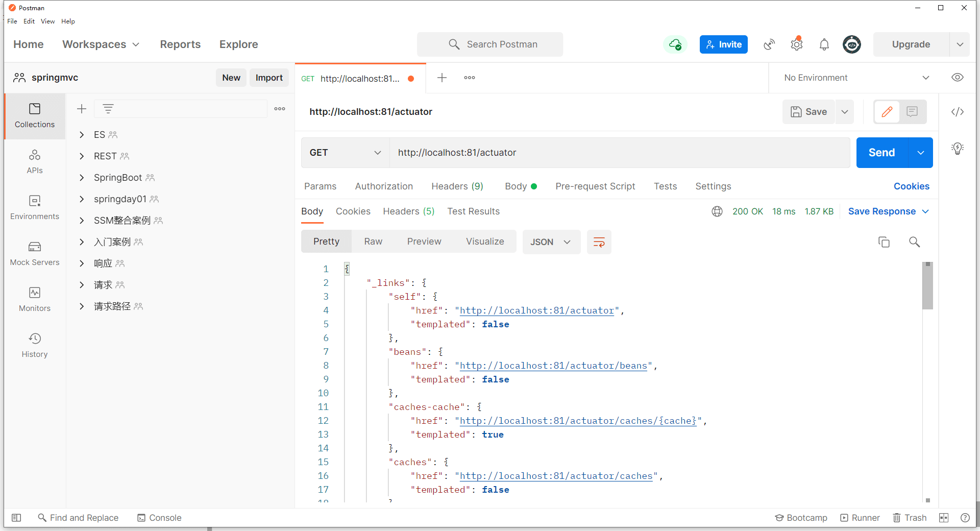
Task: Open the GET method dropdown
Action: pos(346,153)
